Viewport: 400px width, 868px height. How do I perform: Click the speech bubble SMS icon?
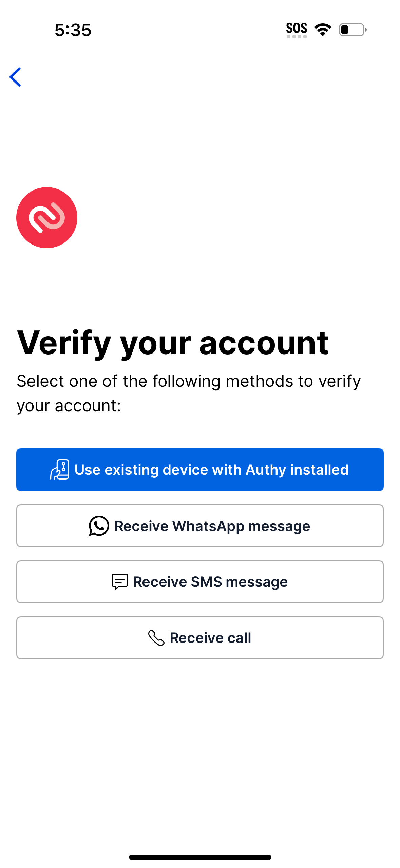pyautogui.click(x=119, y=581)
